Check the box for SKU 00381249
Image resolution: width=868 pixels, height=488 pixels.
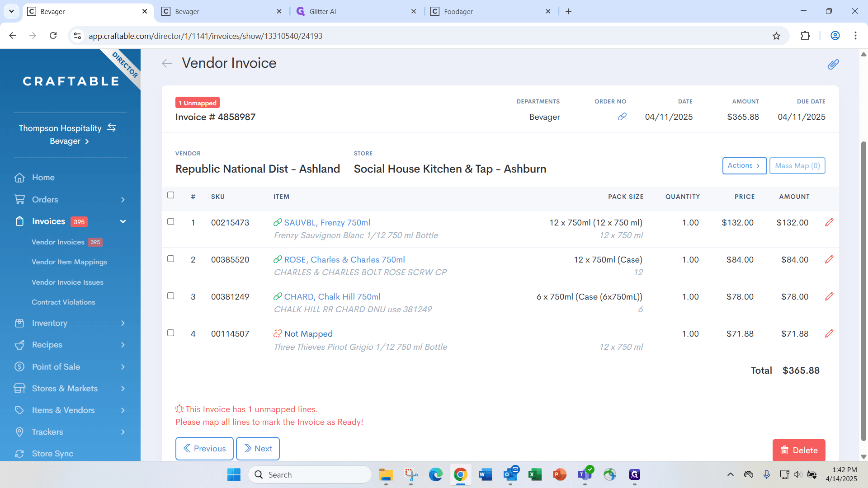170,296
